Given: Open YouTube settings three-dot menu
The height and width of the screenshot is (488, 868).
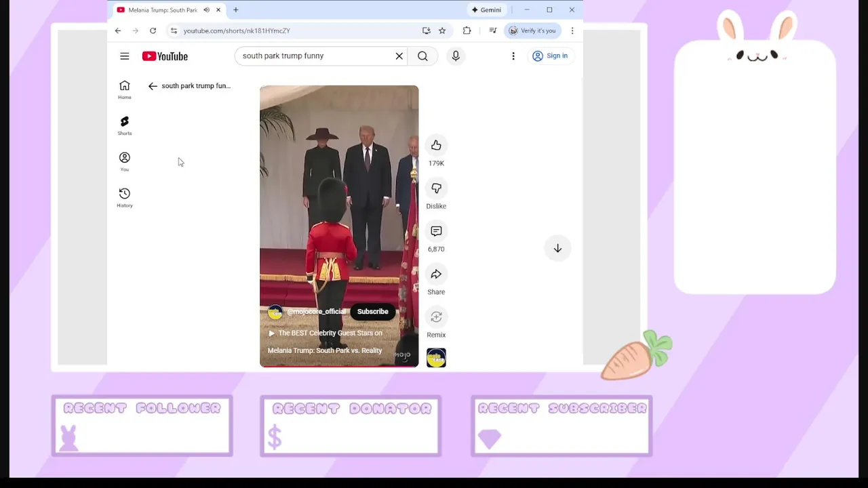Looking at the screenshot, I should (x=513, y=56).
